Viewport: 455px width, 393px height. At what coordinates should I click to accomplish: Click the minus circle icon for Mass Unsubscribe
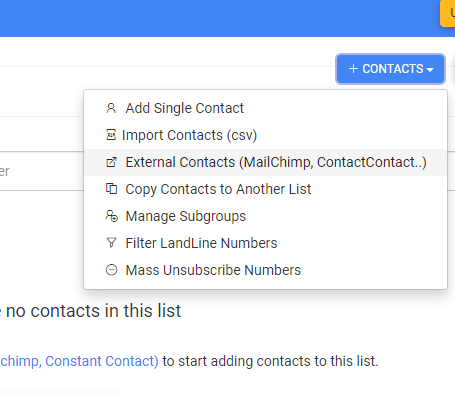(111, 270)
